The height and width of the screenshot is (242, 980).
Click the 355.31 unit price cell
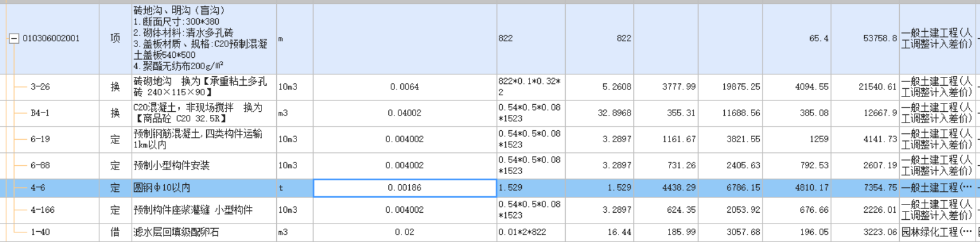[x=666, y=113]
